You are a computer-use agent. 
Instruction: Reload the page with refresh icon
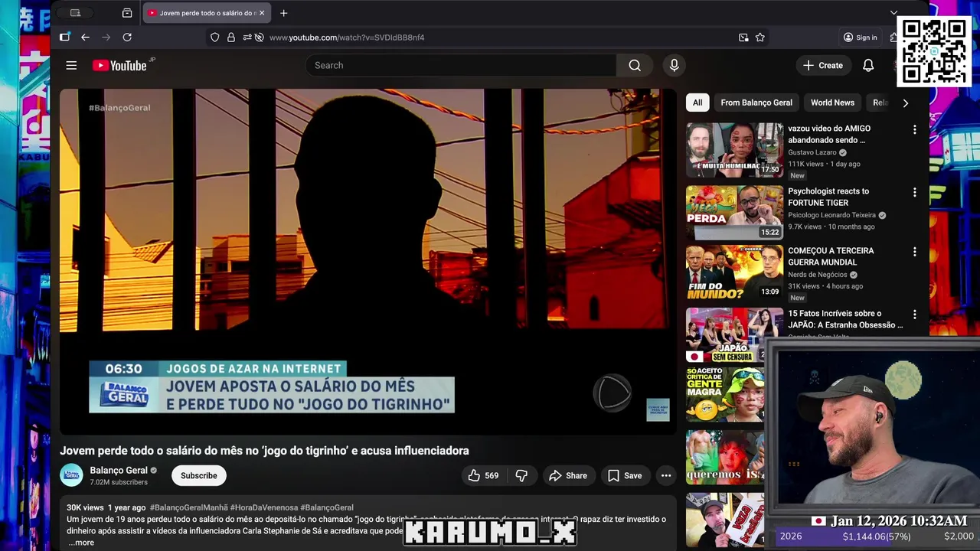point(127,37)
